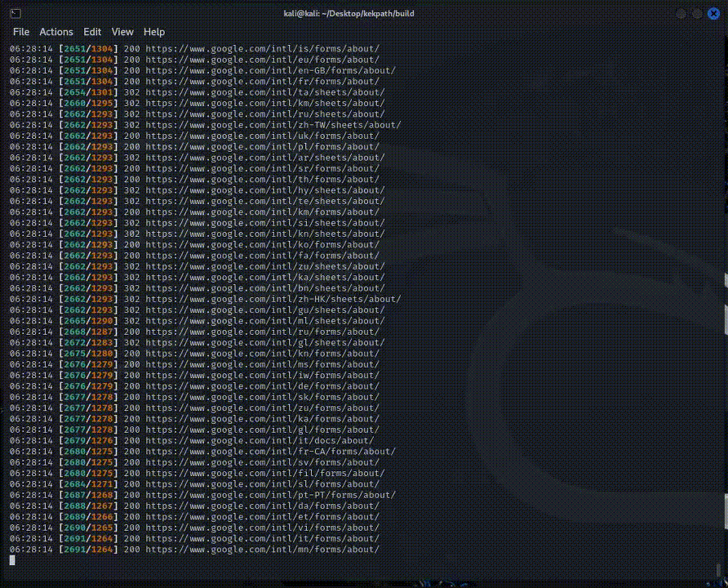Close the terminal window with the blue X
Viewport: 728px width, 588px height.
(713, 13)
